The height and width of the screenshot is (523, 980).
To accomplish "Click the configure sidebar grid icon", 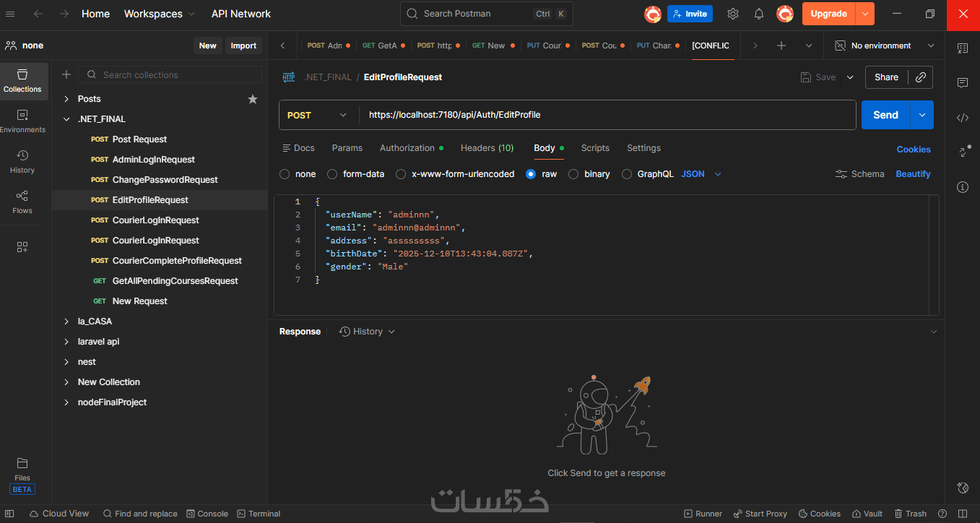I will [x=22, y=247].
